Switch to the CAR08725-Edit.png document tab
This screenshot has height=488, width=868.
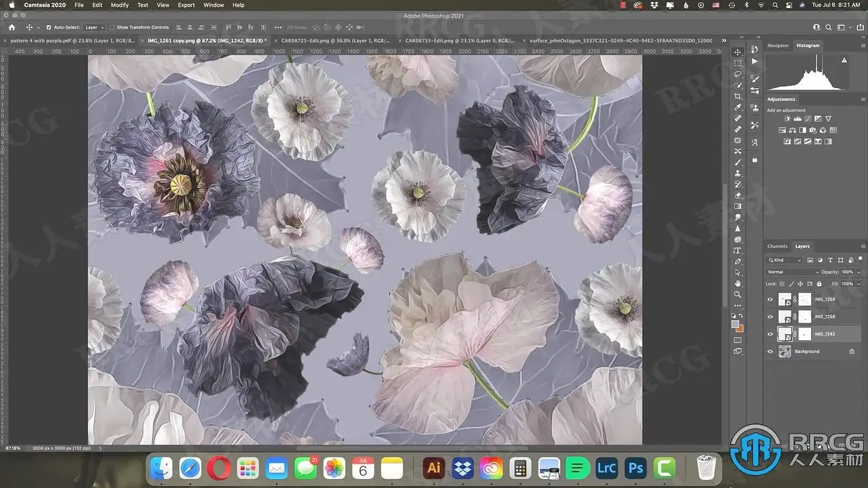coord(336,41)
